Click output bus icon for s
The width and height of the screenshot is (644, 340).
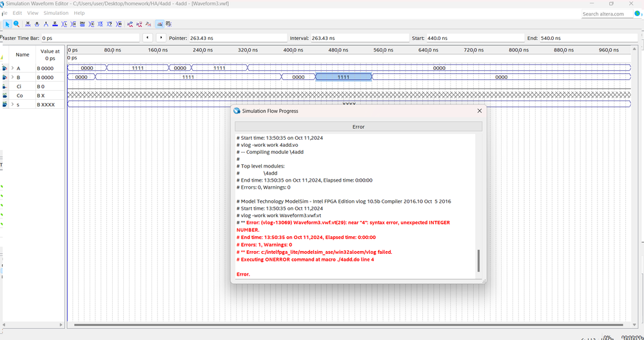pos(5,104)
